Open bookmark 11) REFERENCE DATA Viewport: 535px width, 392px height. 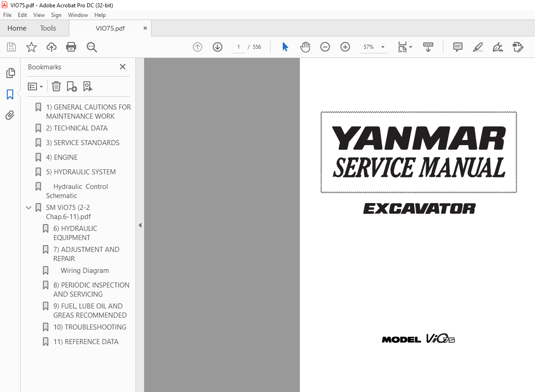[86, 342]
